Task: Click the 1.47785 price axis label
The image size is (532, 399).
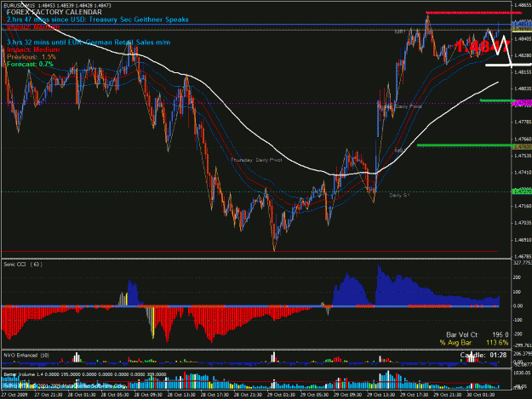Action: pyautogui.click(x=523, y=122)
